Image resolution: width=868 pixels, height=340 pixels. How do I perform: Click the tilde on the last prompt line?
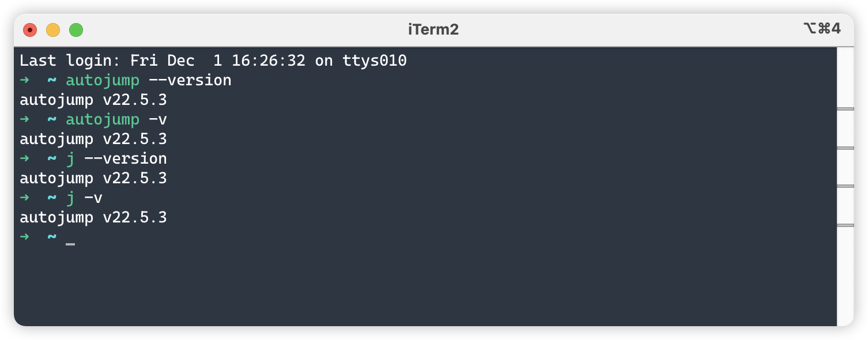click(x=52, y=237)
